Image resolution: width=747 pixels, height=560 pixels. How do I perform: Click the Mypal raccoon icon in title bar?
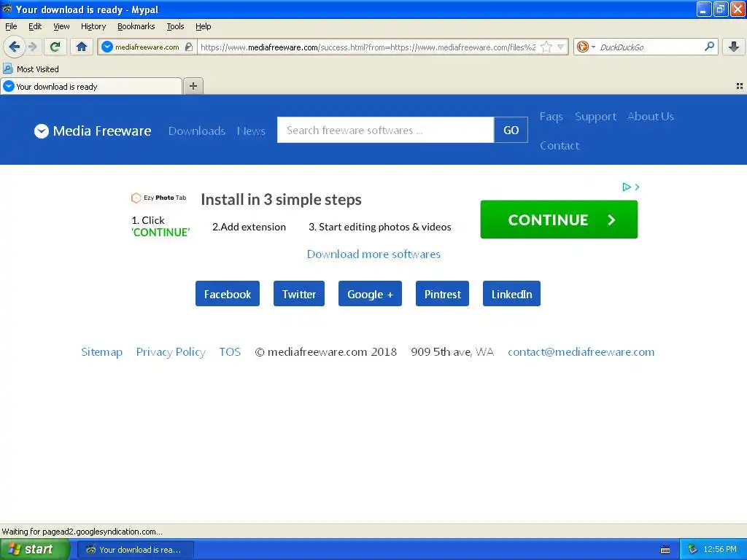point(7,9)
